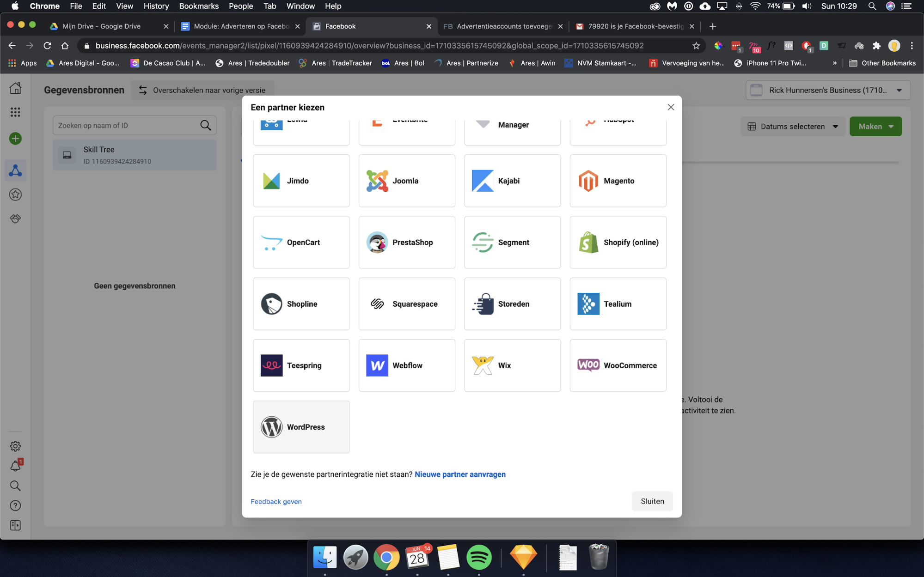Pick the Kajabi partner tile
The height and width of the screenshot is (577, 924).
(512, 181)
